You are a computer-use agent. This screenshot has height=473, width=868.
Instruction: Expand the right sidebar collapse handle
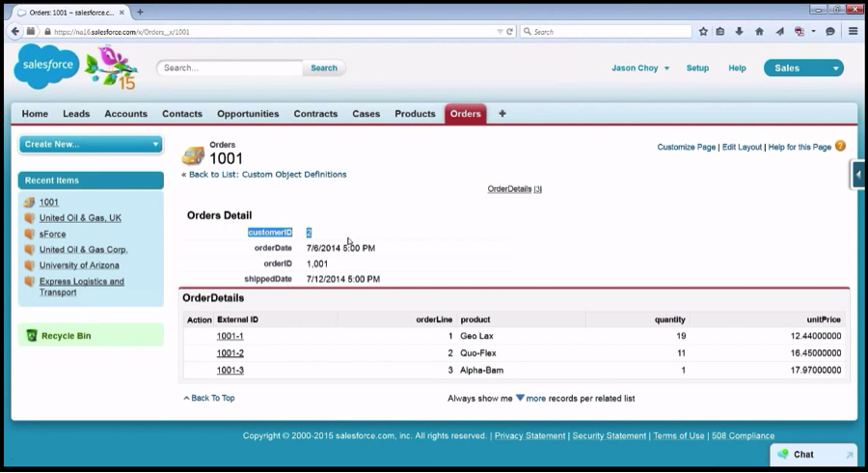(x=858, y=175)
